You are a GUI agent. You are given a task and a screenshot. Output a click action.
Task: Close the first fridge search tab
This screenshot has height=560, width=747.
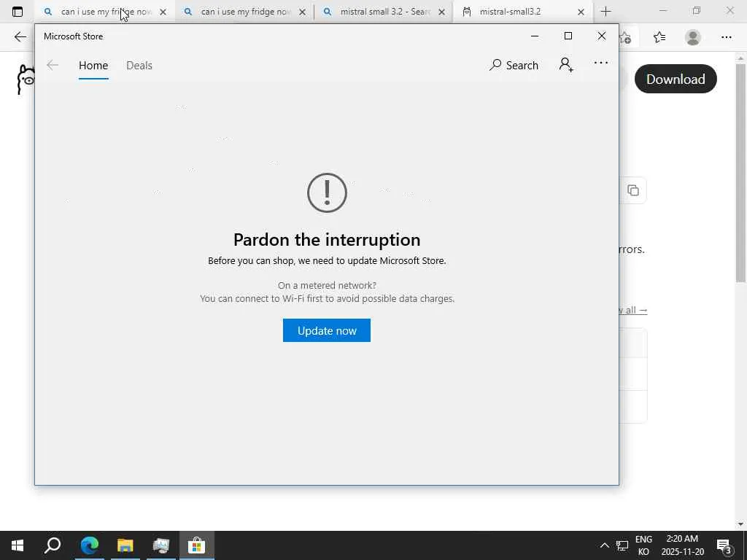[x=163, y=12]
